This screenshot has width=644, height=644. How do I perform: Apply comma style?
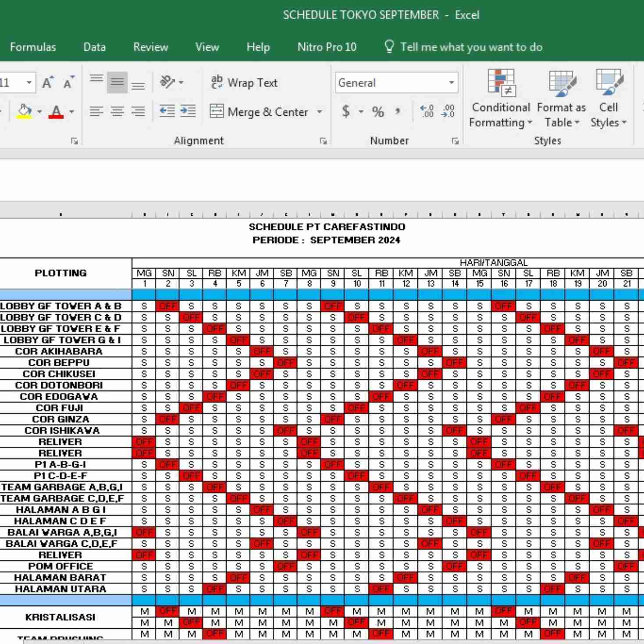point(398,111)
